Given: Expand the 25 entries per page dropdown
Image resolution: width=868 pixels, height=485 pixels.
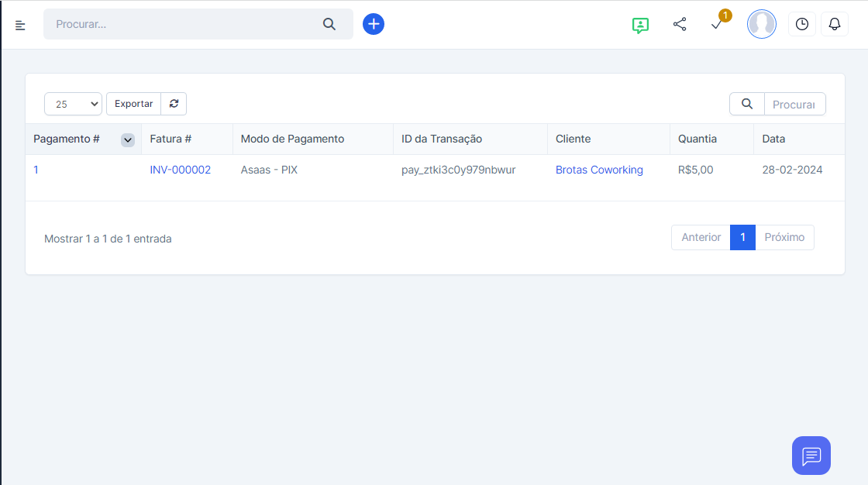Looking at the screenshot, I should point(74,104).
